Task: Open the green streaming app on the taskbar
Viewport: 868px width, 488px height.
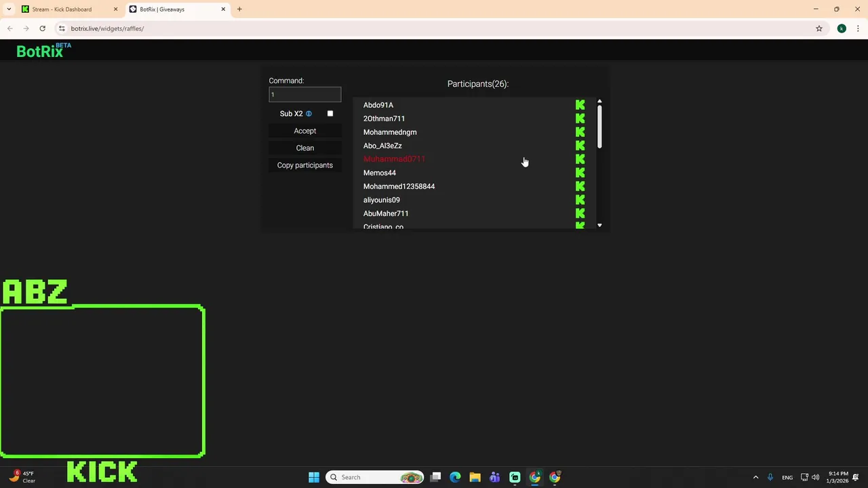Action: pos(515,477)
